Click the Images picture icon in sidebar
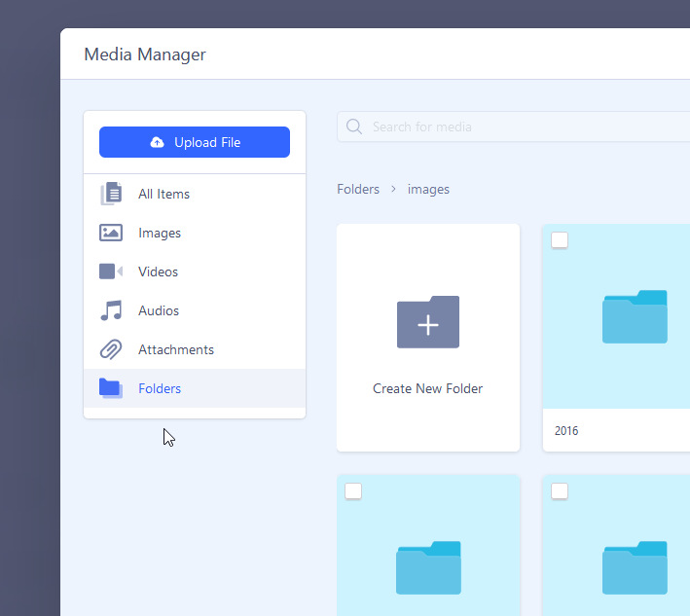 [x=111, y=233]
